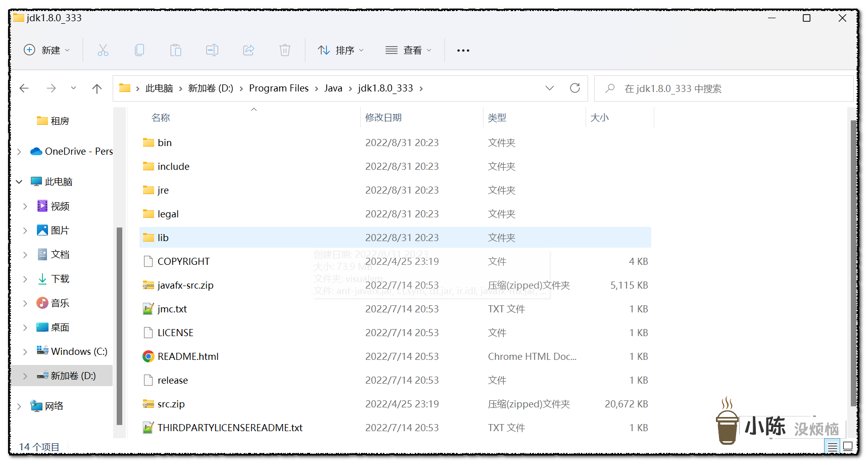Click the bin folder icon
The height and width of the screenshot is (464, 868).
(149, 143)
